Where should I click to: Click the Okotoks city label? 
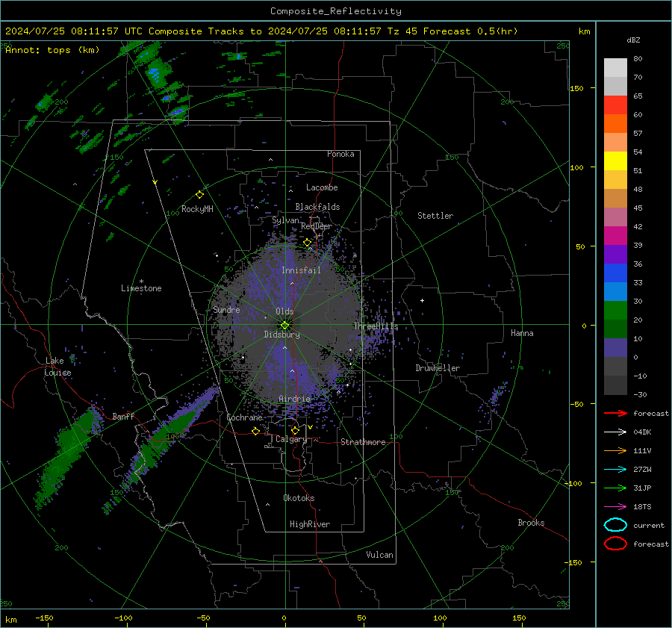click(x=299, y=498)
